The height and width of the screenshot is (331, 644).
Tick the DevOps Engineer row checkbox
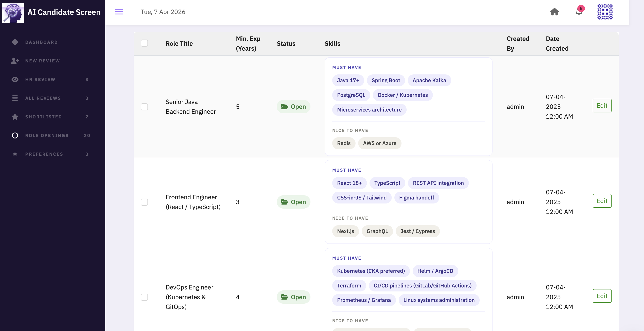coord(144,297)
